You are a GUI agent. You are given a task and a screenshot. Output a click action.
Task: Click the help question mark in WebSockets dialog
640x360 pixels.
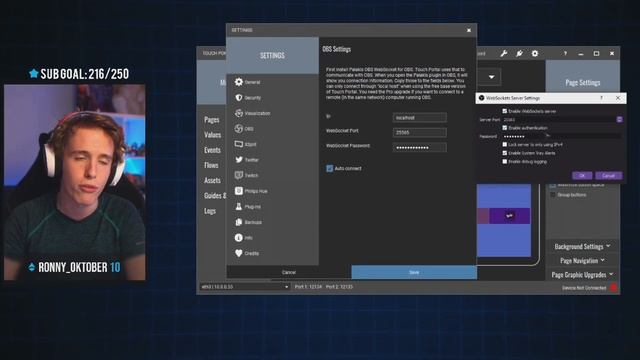tap(601, 98)
